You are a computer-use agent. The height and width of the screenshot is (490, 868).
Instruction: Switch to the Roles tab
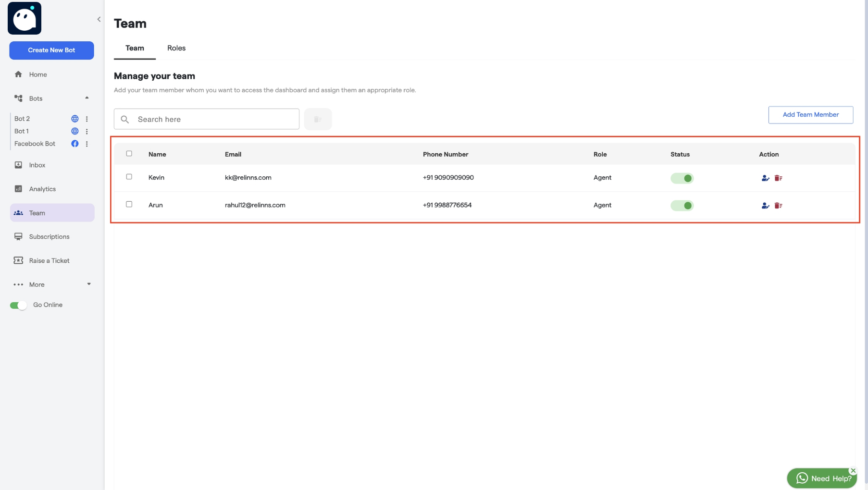(176, 48)
